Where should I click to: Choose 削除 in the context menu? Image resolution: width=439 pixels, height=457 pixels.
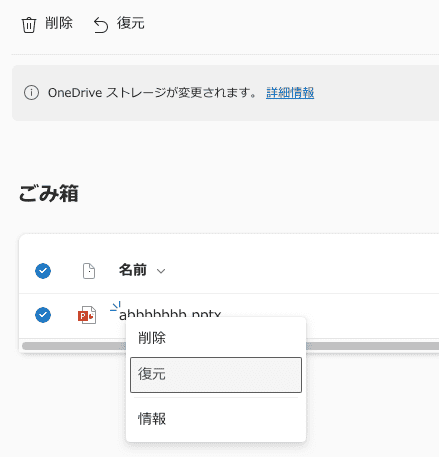coord(216,338)
